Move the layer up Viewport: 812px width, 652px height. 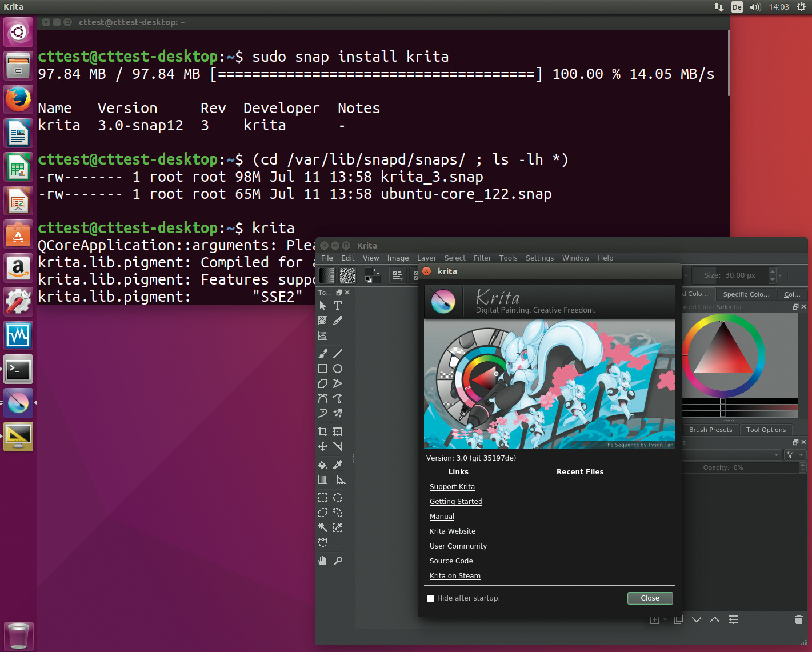(715, 619)
